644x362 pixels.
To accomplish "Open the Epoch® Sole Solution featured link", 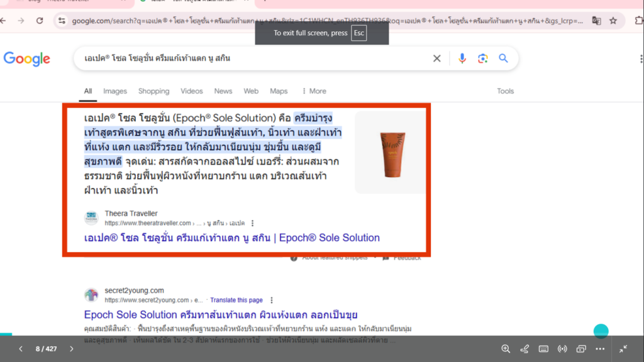I will coord(232,238).
